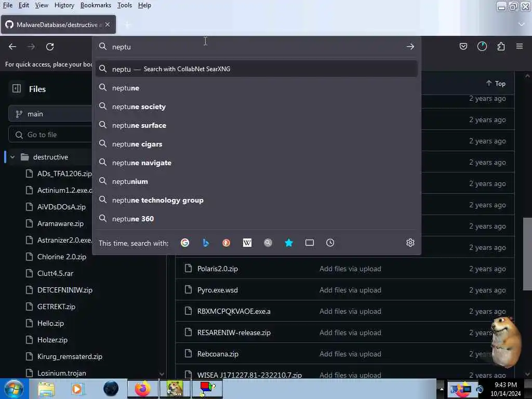
Task: Go back using the back arrow
Action: point(12,46)
